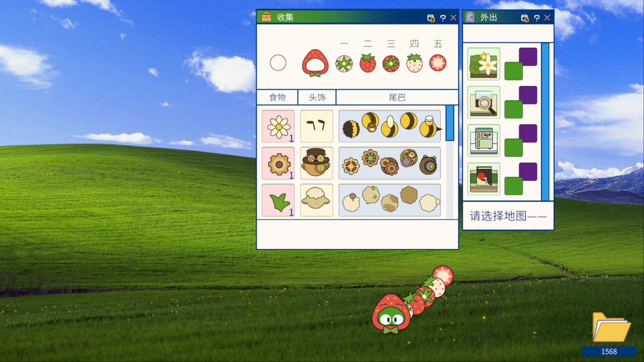Select the wool fluff tail set
The image size is (644, 362).
(390, 200)
